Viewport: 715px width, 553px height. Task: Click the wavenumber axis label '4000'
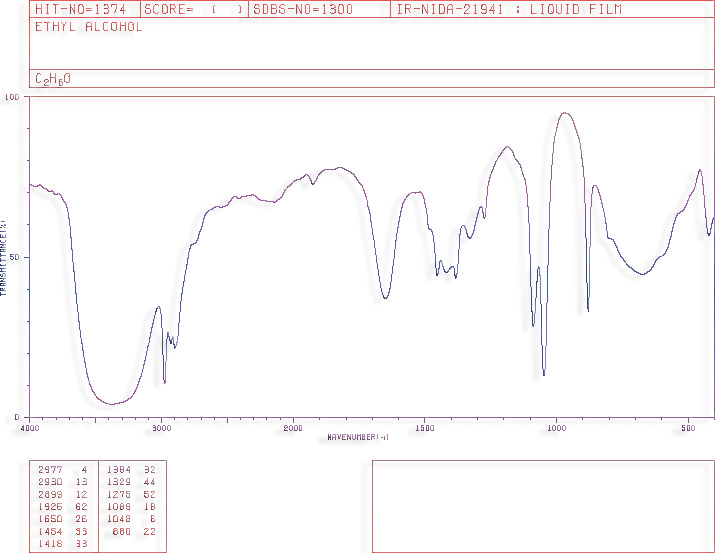click(31, 428)
